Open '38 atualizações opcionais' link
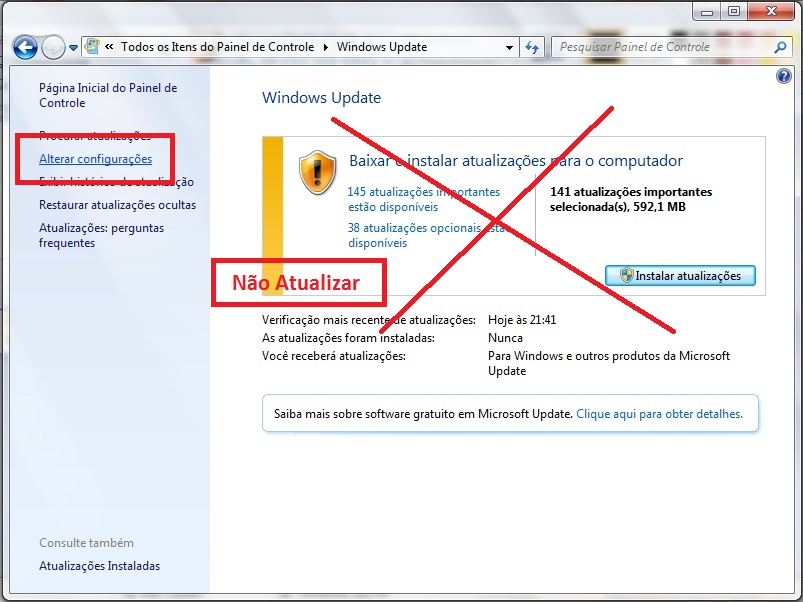Screen dimensions: 803x602 point(427,235)
